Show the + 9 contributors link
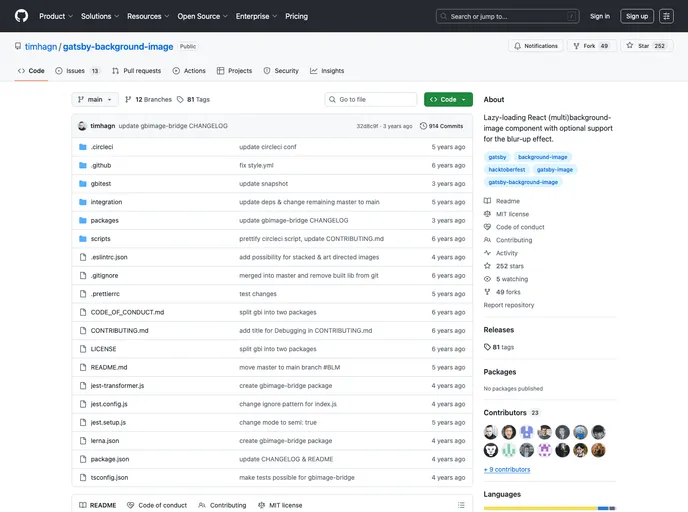This screenshot has width=688, height=512. click(507, 469)
